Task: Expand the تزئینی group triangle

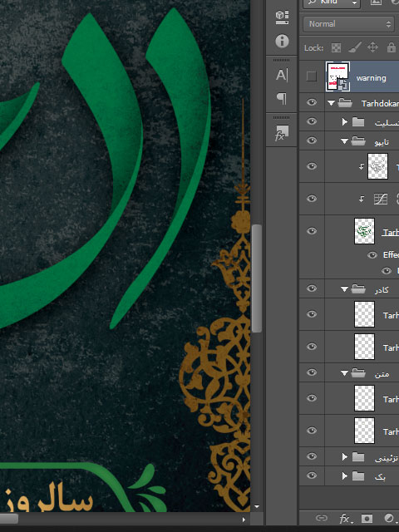Action: point(345,457)
